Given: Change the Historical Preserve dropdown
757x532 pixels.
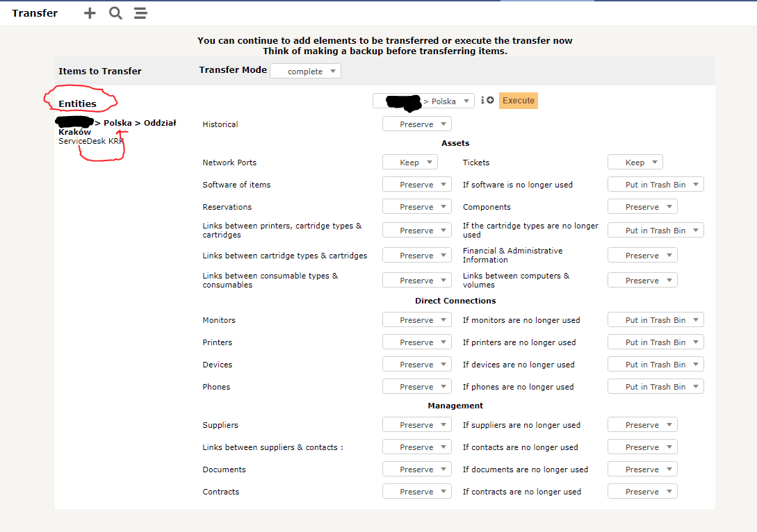Looking at the screenshot, I should pyautogui.click(x=417, y=124).
